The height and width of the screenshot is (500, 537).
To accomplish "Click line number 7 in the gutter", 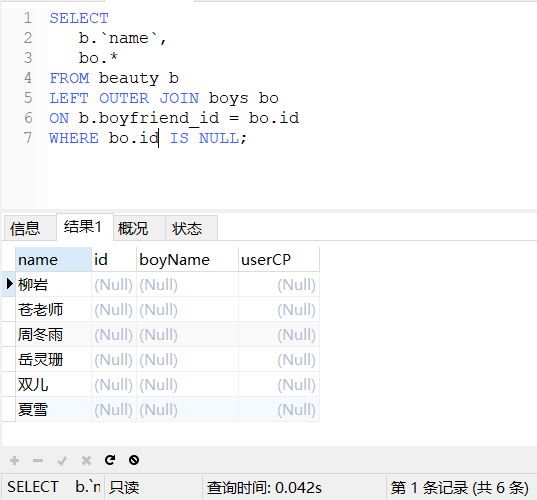I will (x=28, y=138).
